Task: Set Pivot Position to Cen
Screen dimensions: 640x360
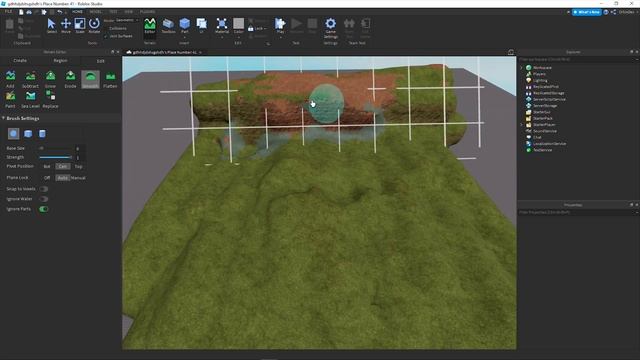Action: click(x=62, y=167)
